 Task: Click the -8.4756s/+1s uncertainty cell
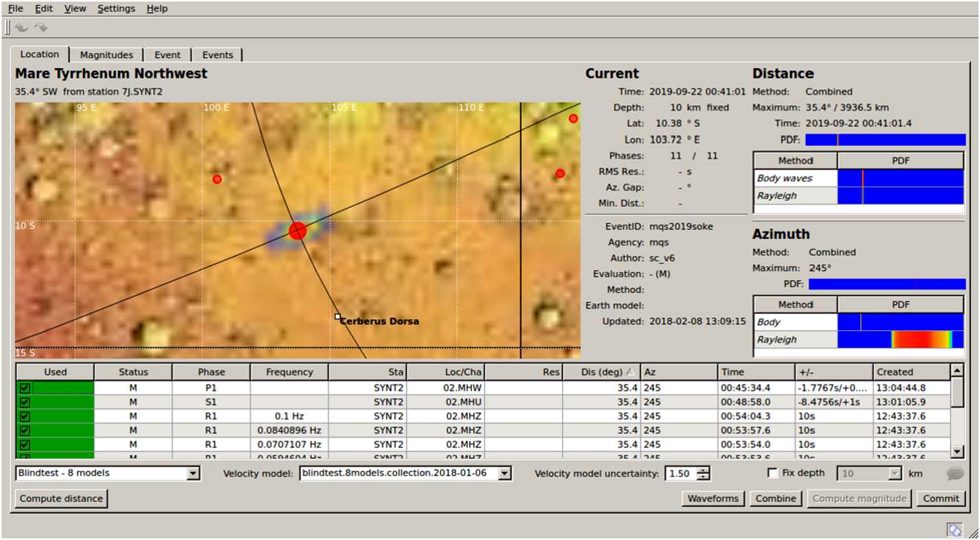(x=835, y=402)
